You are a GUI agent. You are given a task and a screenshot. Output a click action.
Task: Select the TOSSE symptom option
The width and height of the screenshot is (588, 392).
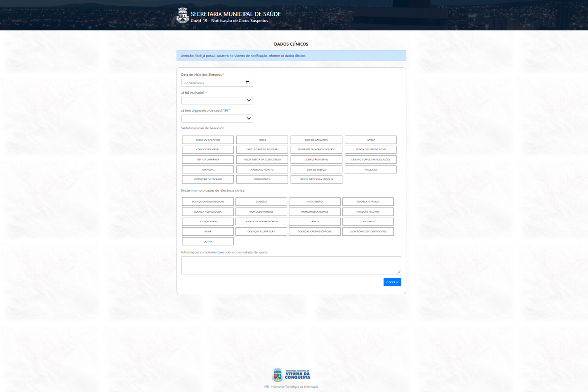pos(262,140)
